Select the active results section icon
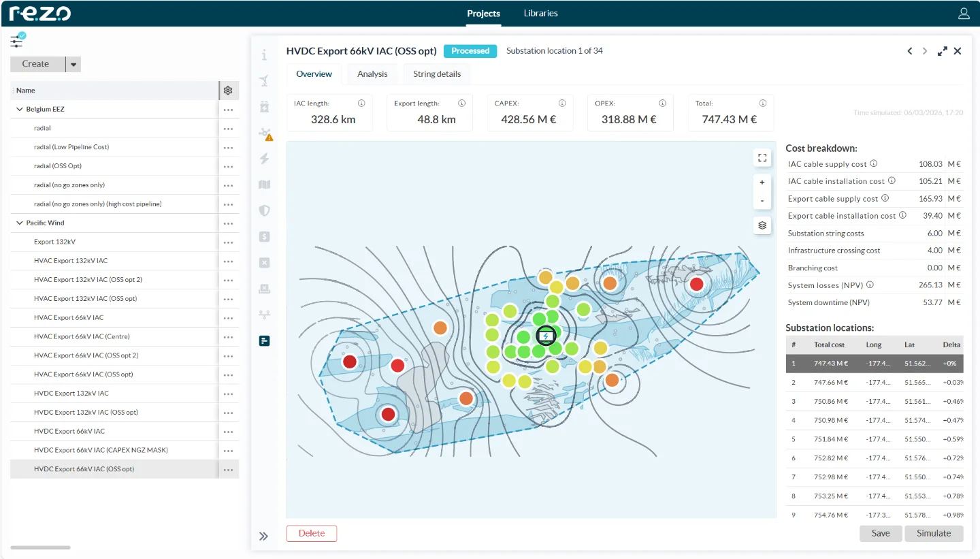Screen dimensions: 980x559 coord(265,340)
